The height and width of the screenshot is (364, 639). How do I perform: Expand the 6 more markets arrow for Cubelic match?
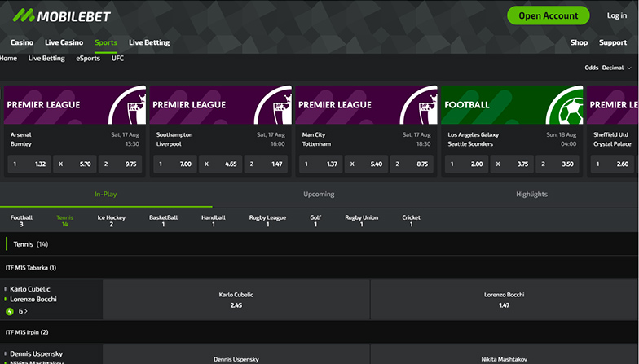[23, 311]
